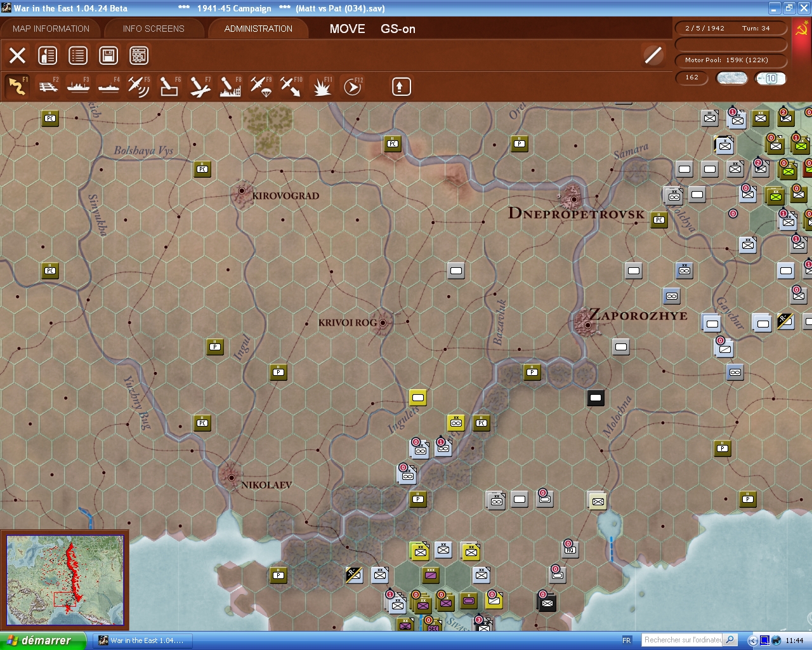Click the desktop search field in taskbar

point(683,640)
